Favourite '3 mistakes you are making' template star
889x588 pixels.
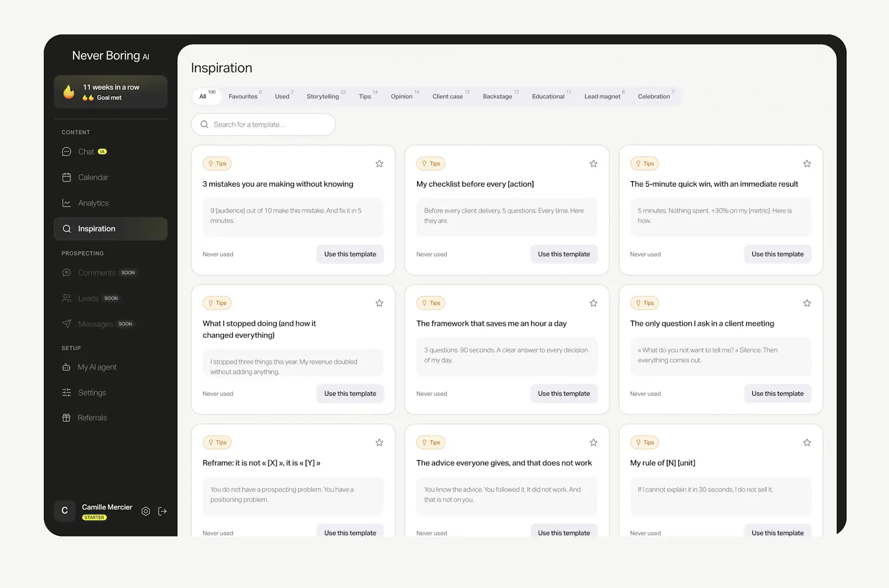click(379, 163)
